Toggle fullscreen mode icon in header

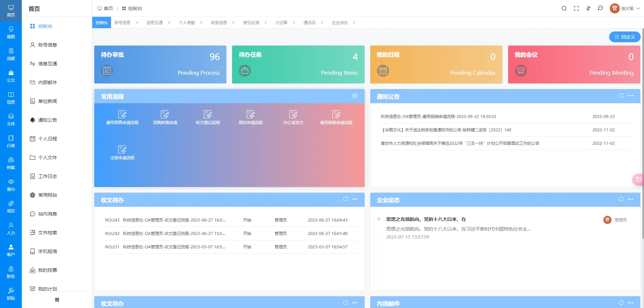pos(576,8)
